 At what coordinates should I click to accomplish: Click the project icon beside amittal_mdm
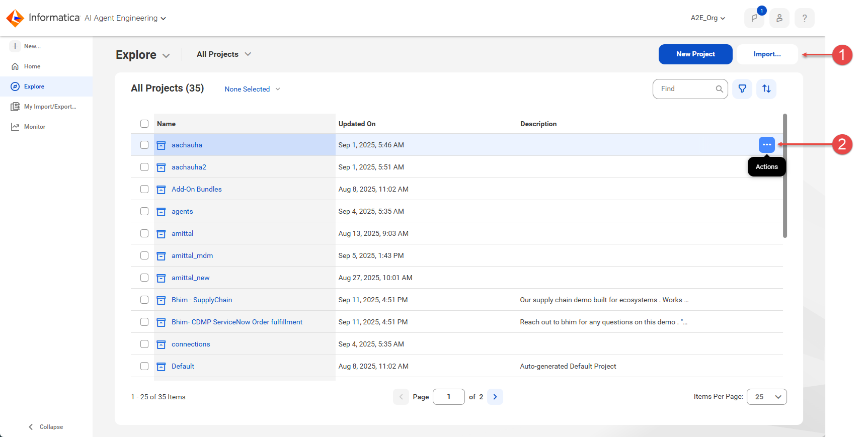coord(161,256)
